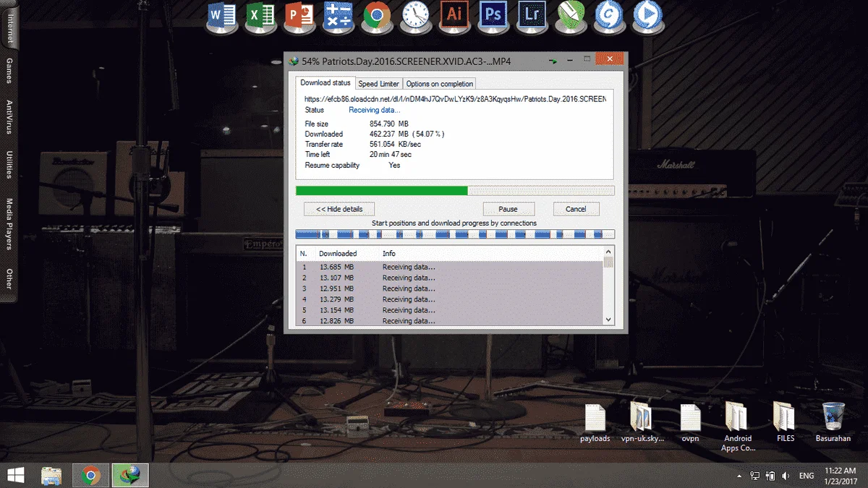The height and width of the screenshot is (488, 868).
Task: Click the Info column header
Action: [x=491, y=254]
